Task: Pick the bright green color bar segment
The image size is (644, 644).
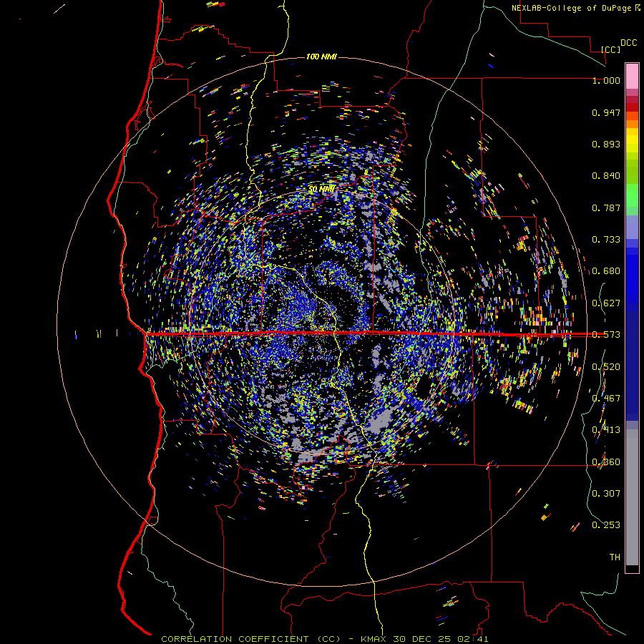Action: click(x=632, y=195)
